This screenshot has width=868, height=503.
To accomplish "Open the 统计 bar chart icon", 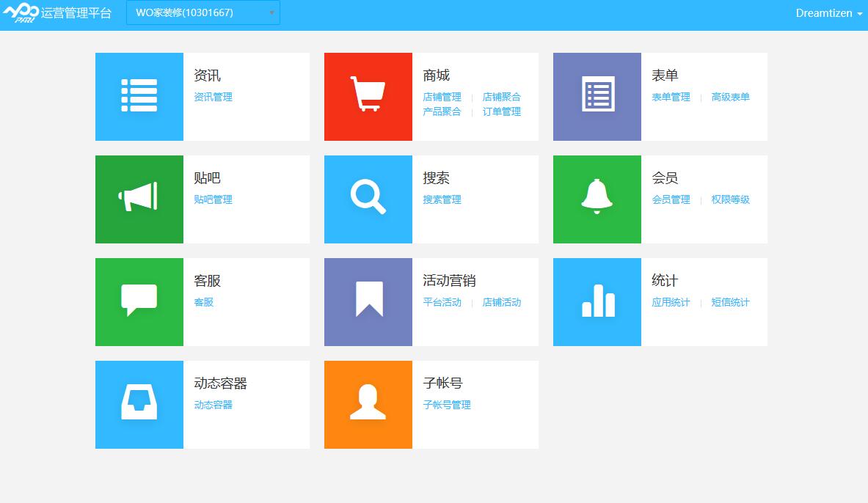I will coord(597,301).
